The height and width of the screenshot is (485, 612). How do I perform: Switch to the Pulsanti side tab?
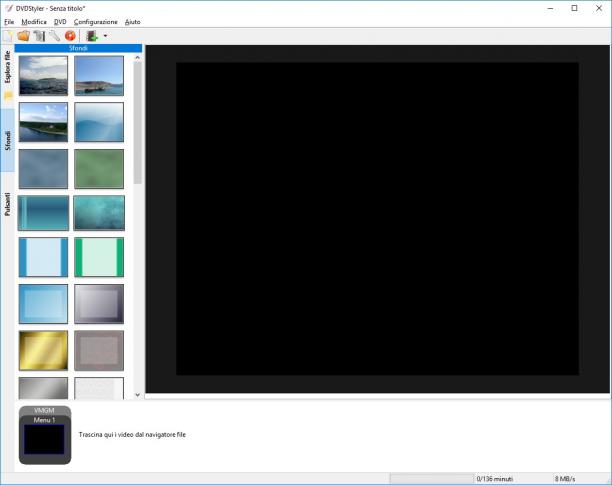pos(7,204)
